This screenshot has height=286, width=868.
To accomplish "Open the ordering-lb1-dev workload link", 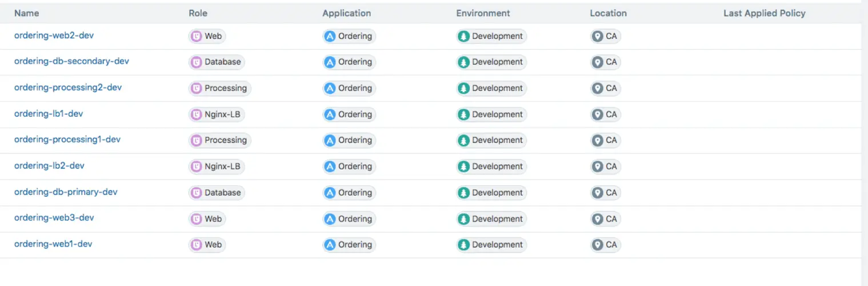I will 49,114.
